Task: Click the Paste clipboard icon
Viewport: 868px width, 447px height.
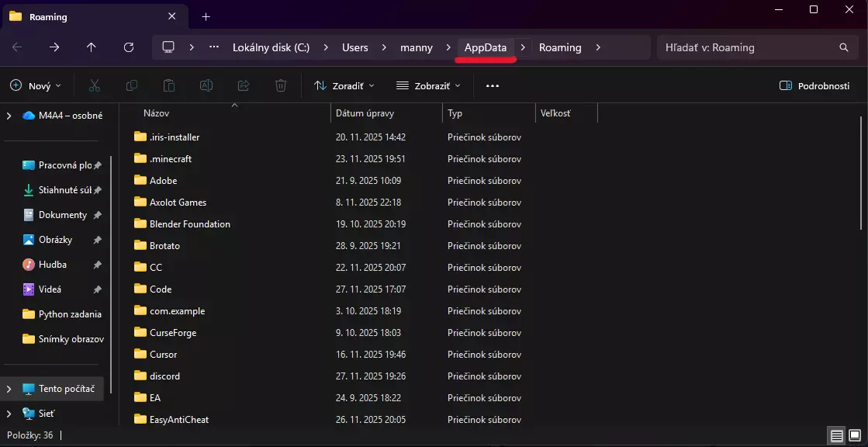Action: pos(169,85)
